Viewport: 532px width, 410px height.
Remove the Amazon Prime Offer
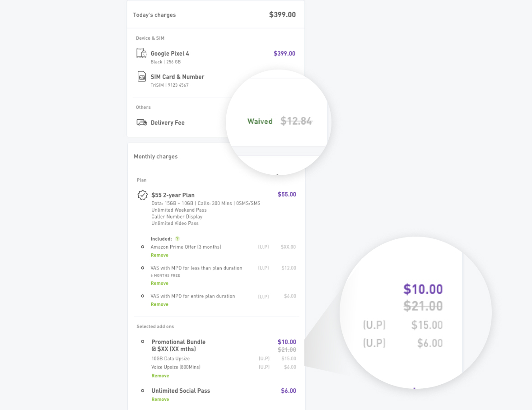point(159,255)
